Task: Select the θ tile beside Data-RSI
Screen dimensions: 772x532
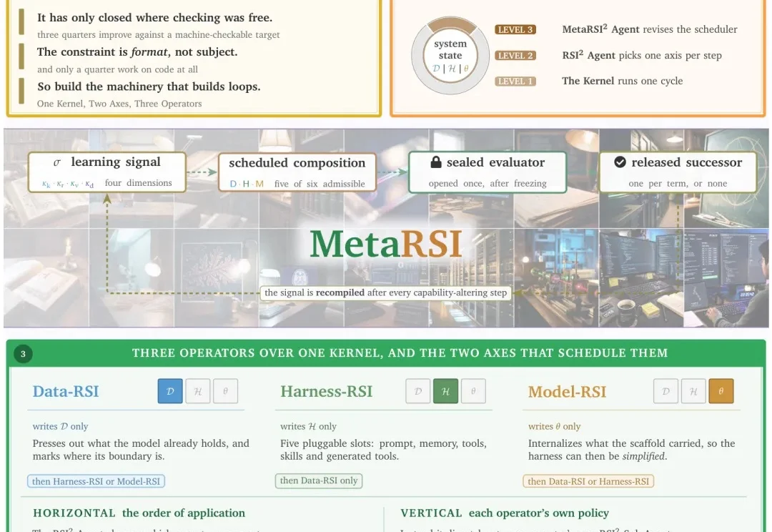Action: pyautogui.click(x=225, y=391)
